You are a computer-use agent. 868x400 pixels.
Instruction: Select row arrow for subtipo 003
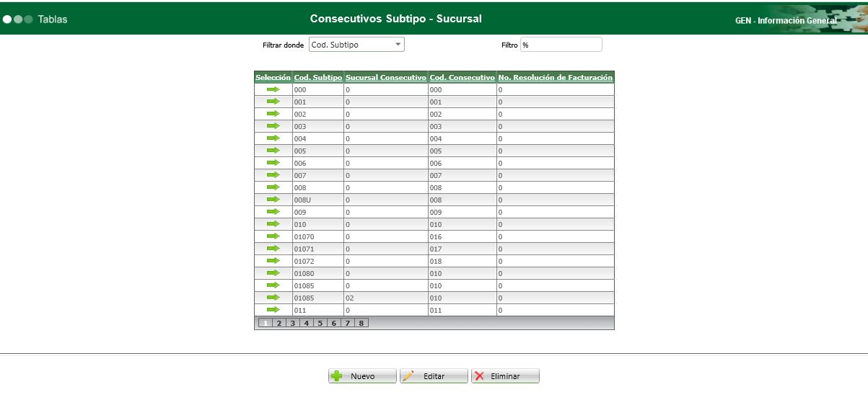coord(273,126)
